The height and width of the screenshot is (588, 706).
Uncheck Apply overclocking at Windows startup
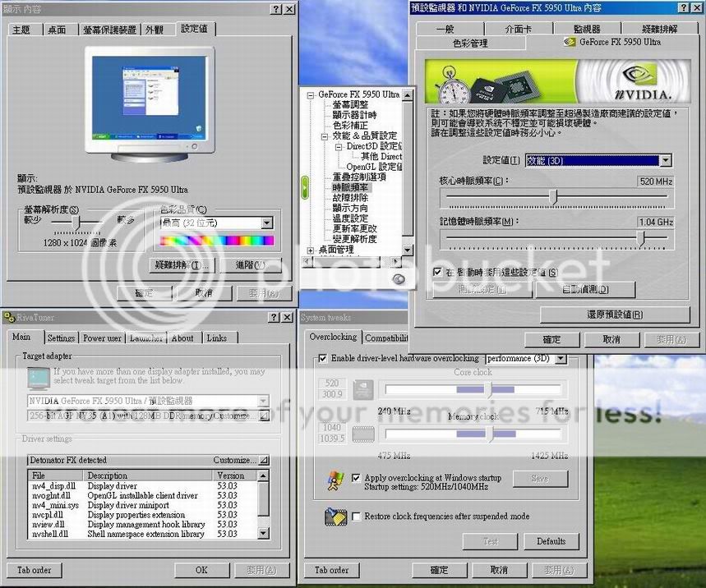point(356,477)
